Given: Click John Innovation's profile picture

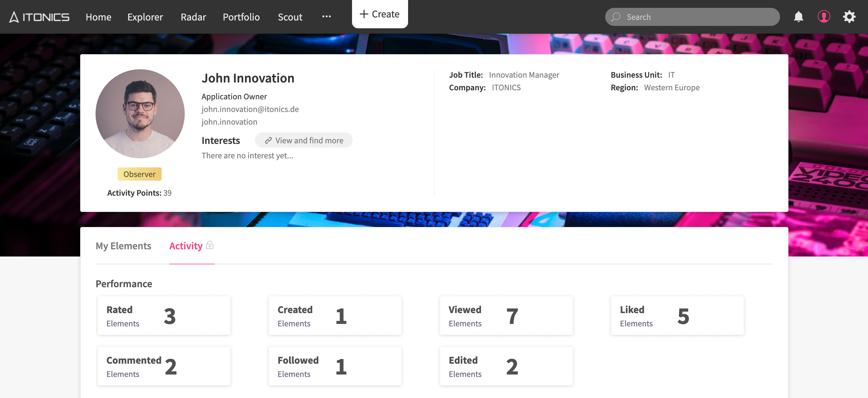Looking at the screenshot, I should coord(140,114).
